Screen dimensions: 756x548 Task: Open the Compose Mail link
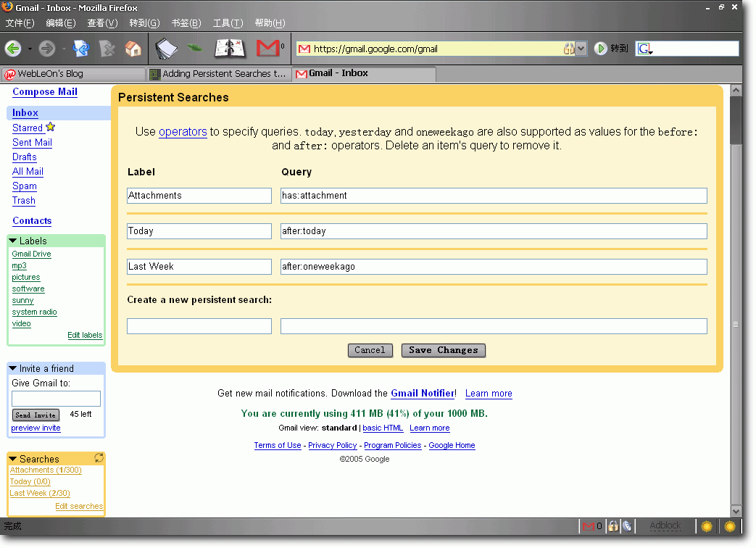pyautogui.click(x=45, y=91)
